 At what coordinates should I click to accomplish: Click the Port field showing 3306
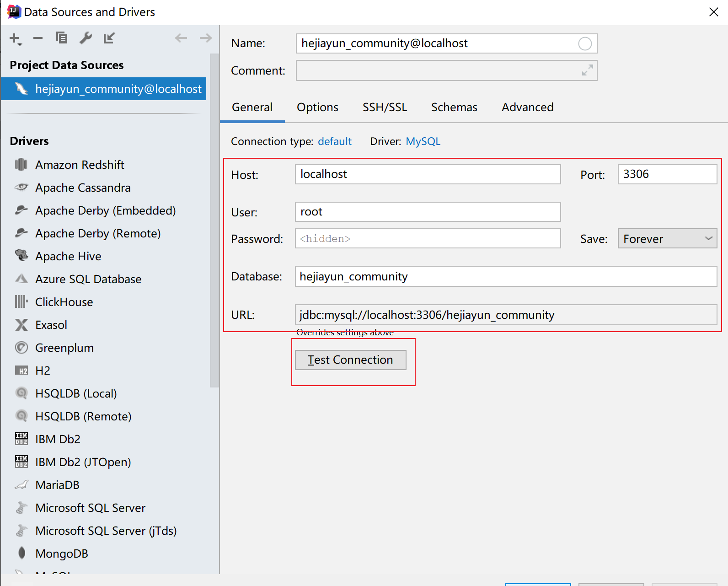coord(667,174)
